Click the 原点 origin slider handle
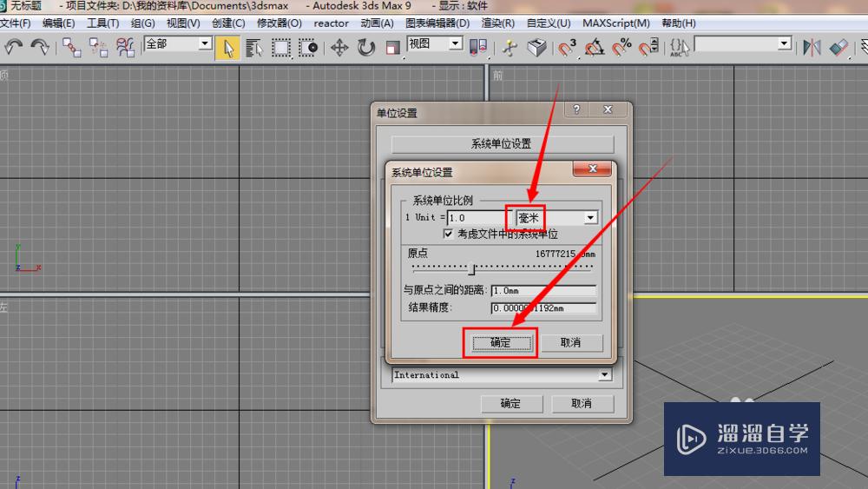868x489 pixels. click(x=471, y=268)
